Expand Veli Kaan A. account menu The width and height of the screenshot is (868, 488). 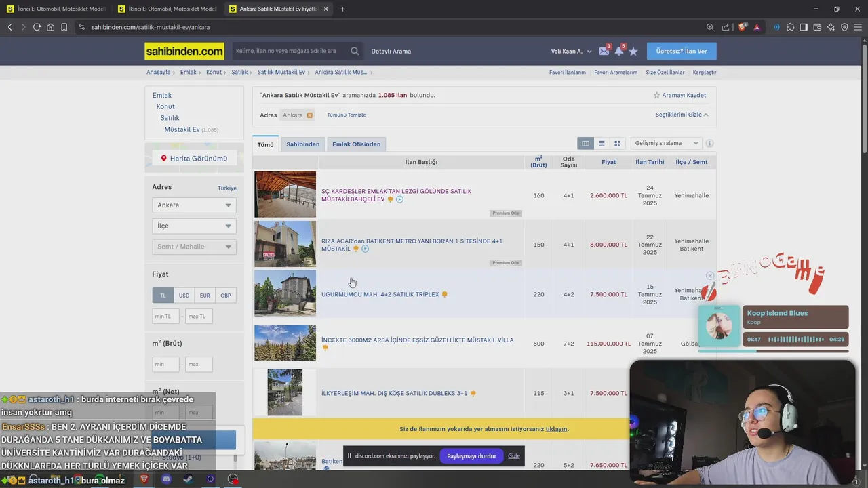point(571,52)
